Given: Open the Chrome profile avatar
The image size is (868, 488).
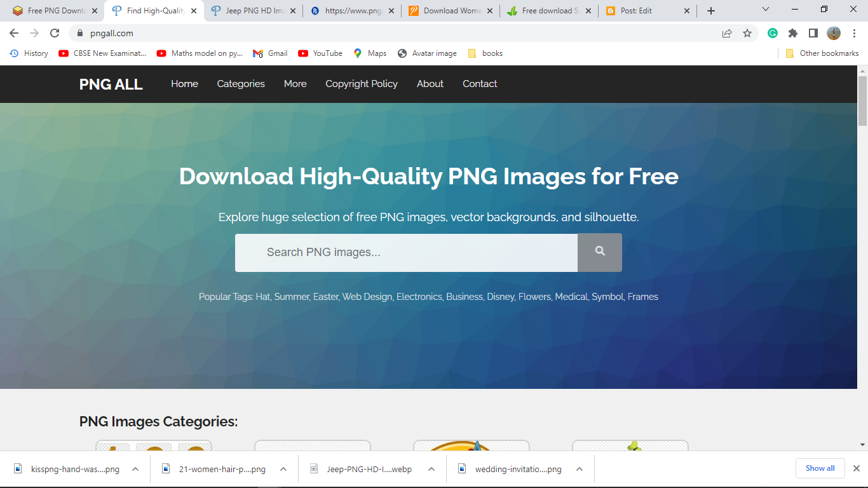Looking at the screenshot, I should point(834,33).
